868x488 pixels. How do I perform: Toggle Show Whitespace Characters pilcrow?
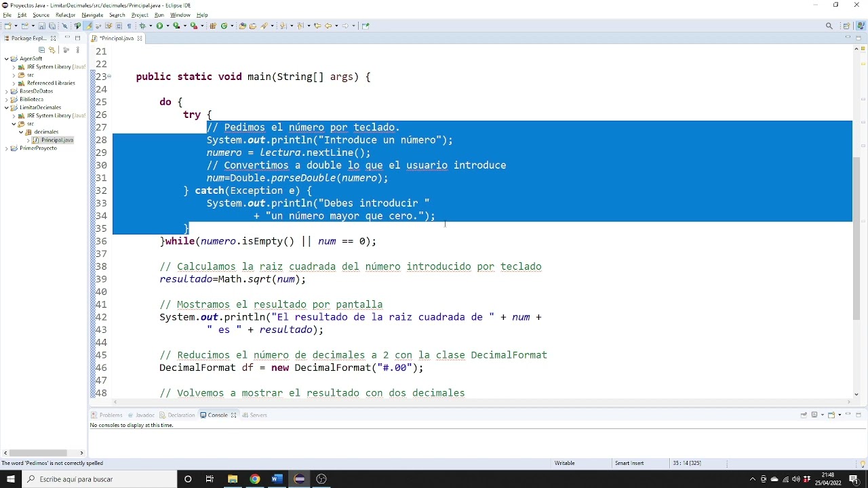click(129, 26)
